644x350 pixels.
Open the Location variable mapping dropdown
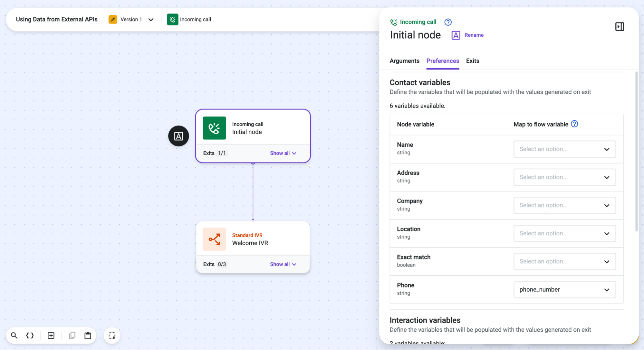tap(564, 233)
